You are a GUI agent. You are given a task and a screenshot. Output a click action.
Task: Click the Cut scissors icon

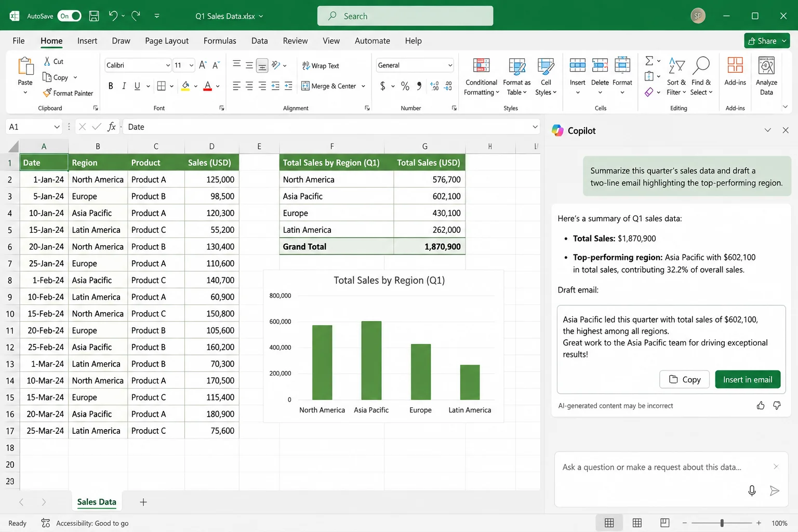coord(47,61)
